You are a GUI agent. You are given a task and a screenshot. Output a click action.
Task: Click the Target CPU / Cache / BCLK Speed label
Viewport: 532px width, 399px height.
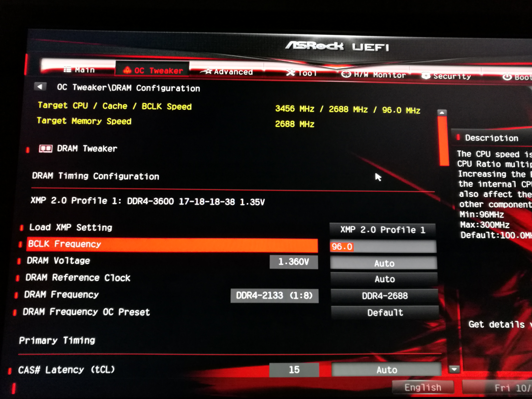pos(115,106)
